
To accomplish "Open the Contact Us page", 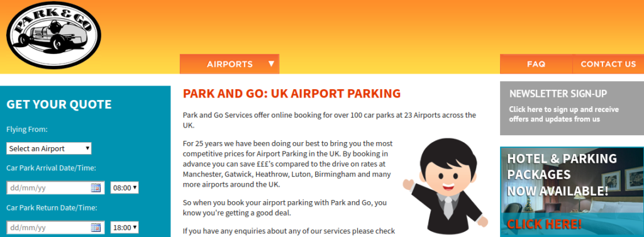I will pos(608,64).
